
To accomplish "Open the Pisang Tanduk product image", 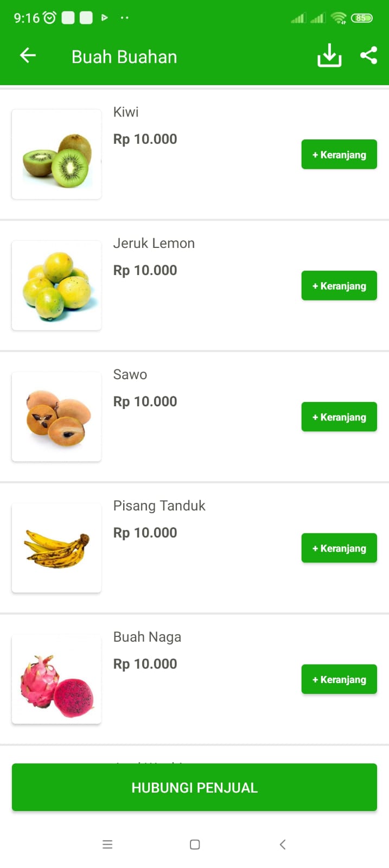I will [56, 548].
